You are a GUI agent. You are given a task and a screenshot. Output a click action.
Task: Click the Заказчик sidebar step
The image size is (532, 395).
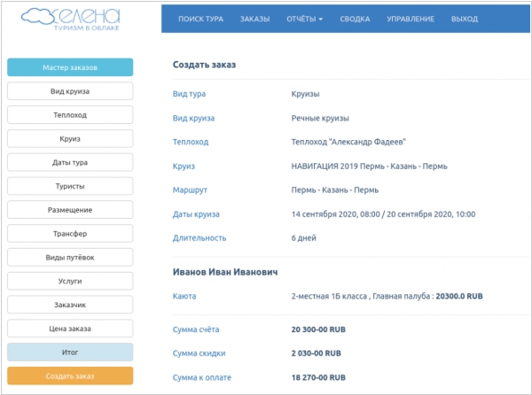70,305
